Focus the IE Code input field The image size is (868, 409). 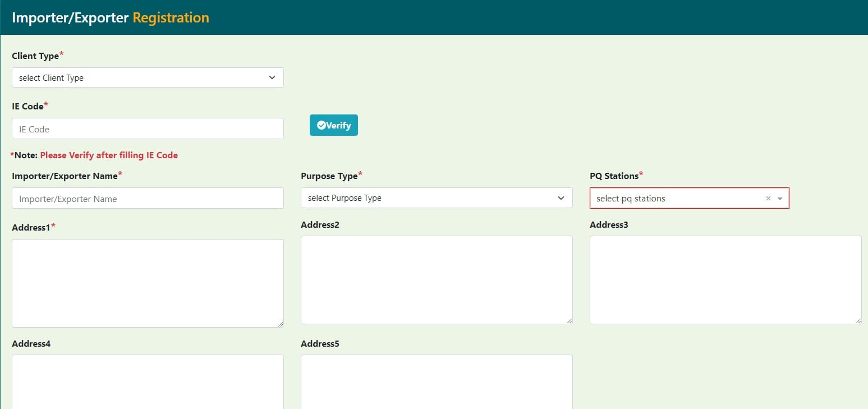click(x=148, y=129)
